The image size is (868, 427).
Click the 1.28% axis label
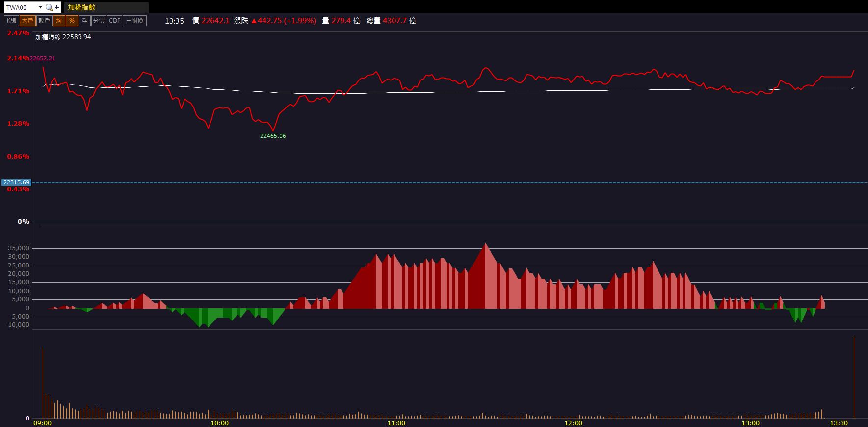point(18,124)
